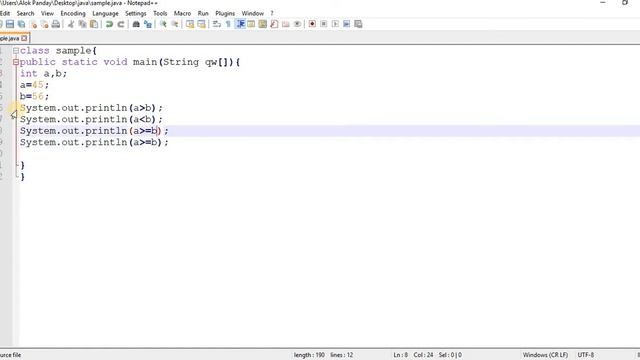Collapse the main method fold marker

point(16,62)
